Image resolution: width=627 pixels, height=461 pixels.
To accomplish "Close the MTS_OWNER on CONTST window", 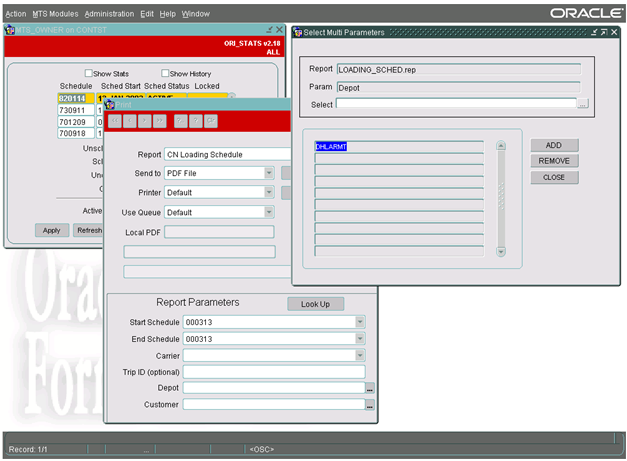I will pyautogui.click(x=280, y=30).
